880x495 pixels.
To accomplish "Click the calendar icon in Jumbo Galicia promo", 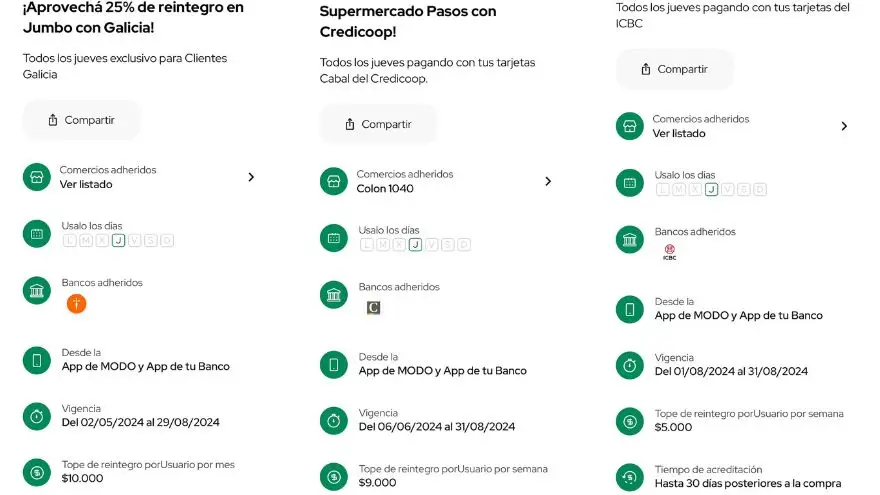I will tap(37, 234).
